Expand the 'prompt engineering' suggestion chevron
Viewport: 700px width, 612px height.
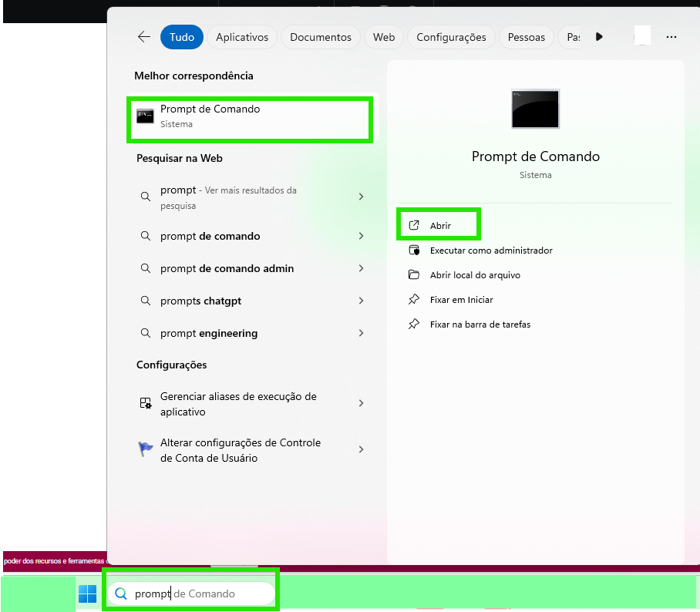tap(361, 334)
